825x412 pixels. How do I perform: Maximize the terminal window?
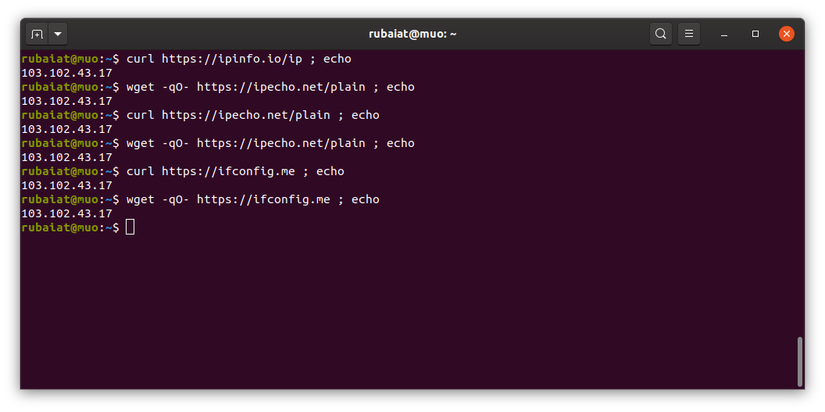coord(756,34)
